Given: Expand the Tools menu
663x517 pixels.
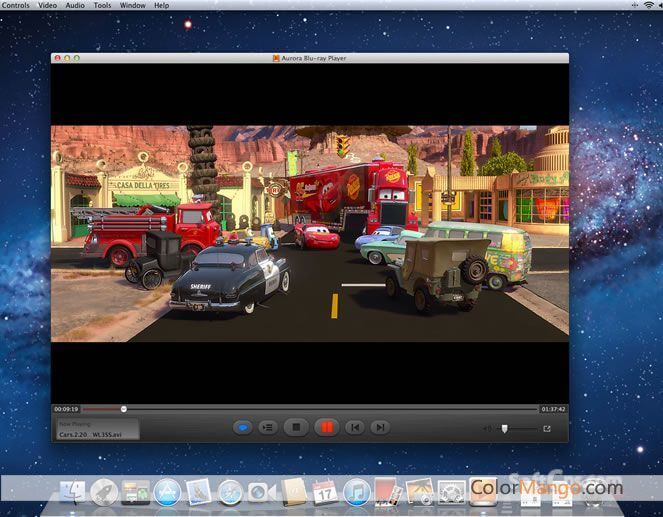Looking at the screenshot, I should coord(102,5).
